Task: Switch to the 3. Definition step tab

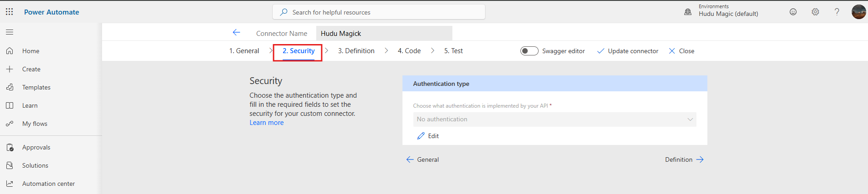Action: (x=356, y=51)
